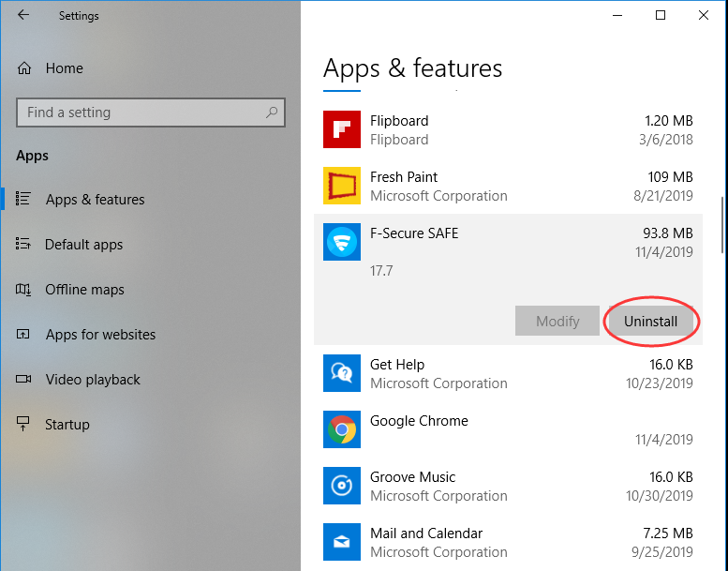Click the Video playback camera icon
This screenshot has height=571, width=728.
point(23,379)
